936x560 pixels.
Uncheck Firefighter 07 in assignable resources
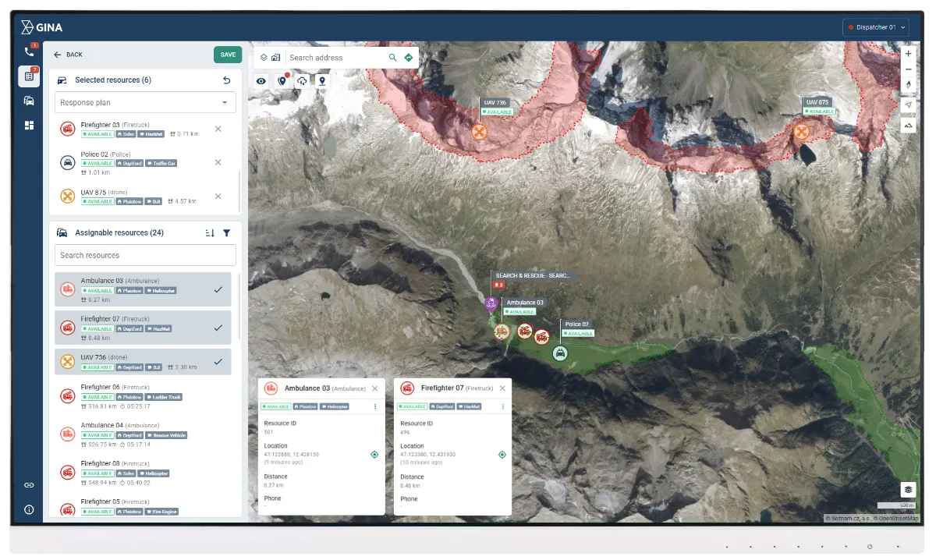click(218, 328)
